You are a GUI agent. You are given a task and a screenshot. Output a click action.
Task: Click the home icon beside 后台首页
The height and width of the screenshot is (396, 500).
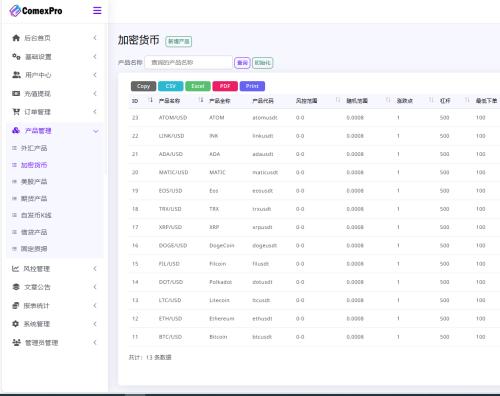pos(16,38)
